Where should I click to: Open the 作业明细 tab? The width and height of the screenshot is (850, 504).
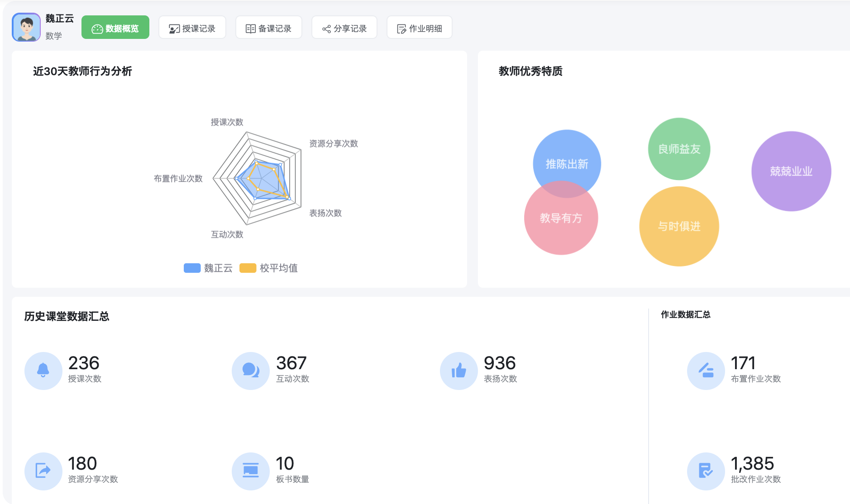(x=420, y=29)
